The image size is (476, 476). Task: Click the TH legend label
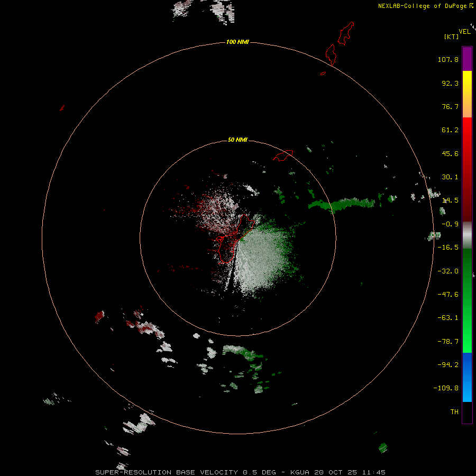pos(454,412)
